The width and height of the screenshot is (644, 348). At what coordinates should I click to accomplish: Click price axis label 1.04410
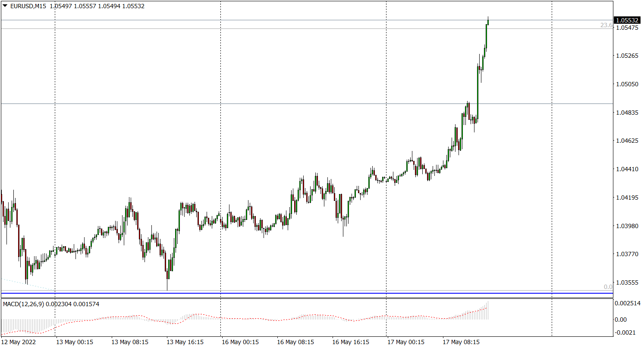(x=627, y=169)
